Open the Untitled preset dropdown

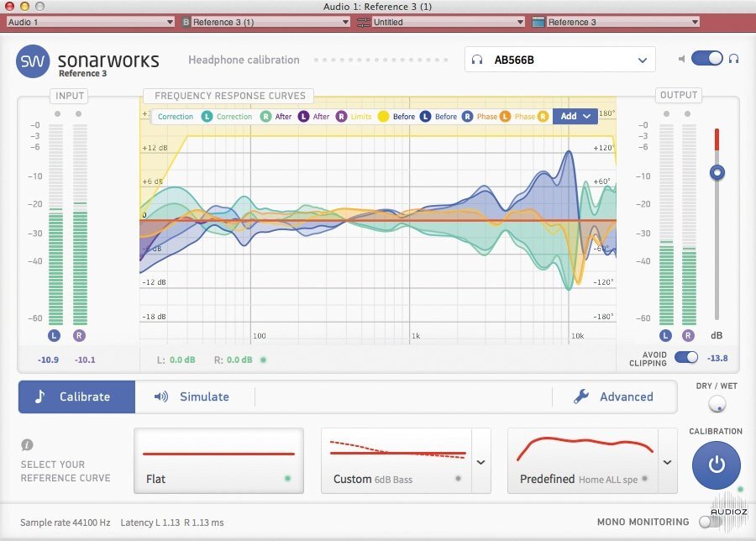449,22
